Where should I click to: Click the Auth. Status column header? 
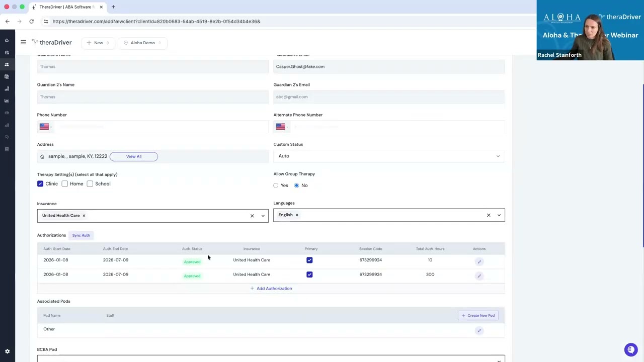(x=192, y=249)
